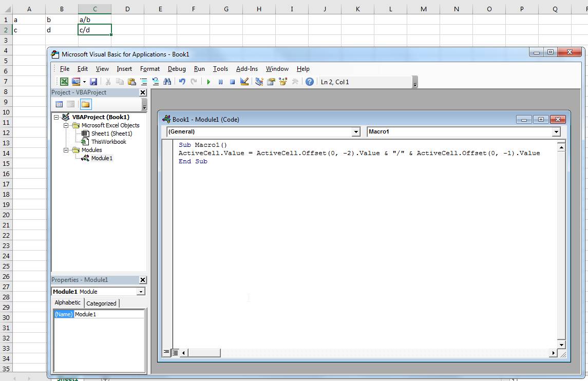Image resolution: width=588 pixels, height=381 pixels.
Task: Close the Project - VBAProject pane
Action: (x=142, y=92)
